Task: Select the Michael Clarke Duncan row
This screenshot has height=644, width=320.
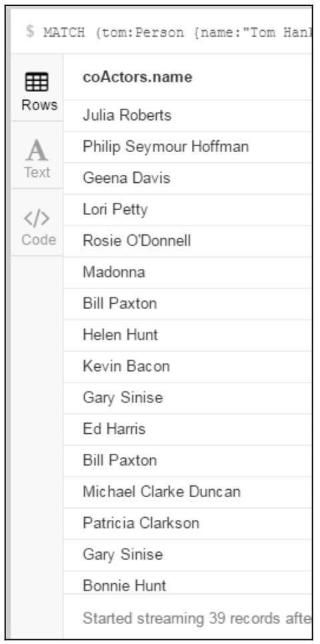Action: (x=187, y=492)
